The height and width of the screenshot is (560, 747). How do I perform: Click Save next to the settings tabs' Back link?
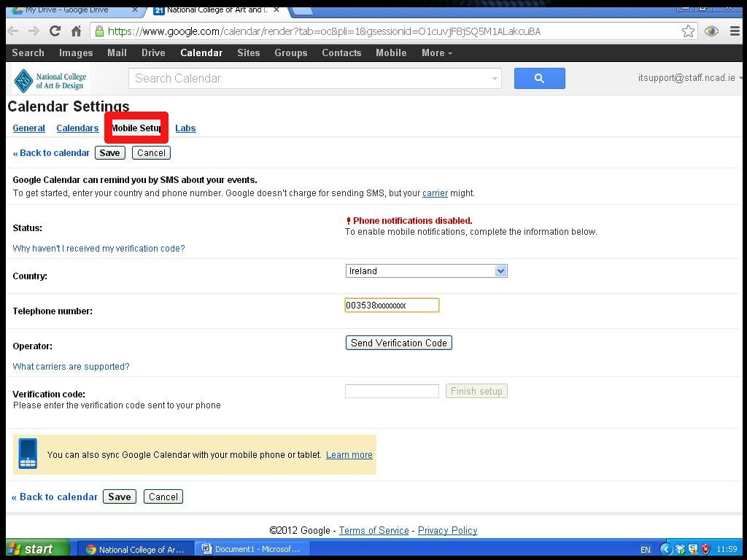pyautogui.click(x=110, y=153)
